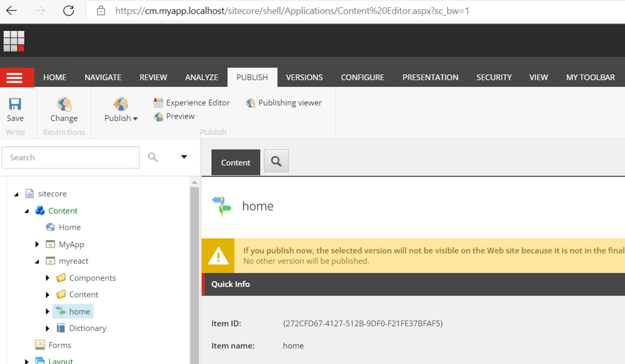Viewport: 625px width, 364px height.
Task: Click the MyApp item icon
Action: click(x=50, y=244)
